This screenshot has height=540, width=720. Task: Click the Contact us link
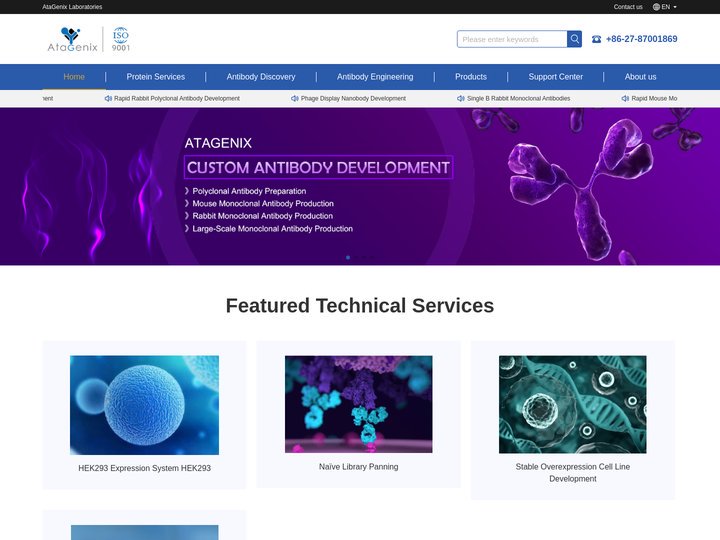628,7
